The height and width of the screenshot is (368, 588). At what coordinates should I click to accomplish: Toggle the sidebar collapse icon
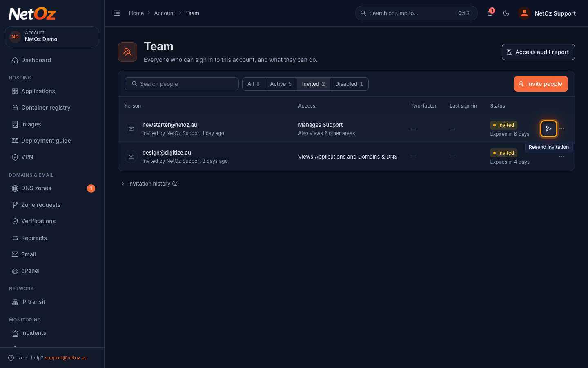tap(117, 13)
